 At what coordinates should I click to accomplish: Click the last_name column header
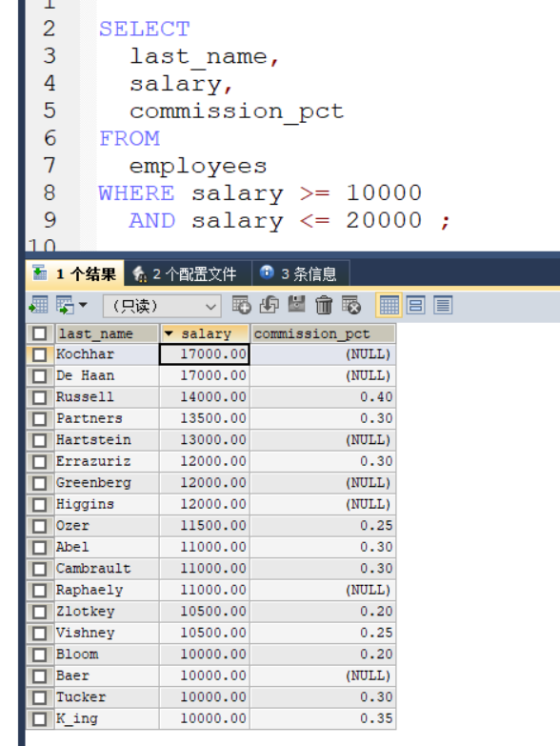[x=107, y=333]
